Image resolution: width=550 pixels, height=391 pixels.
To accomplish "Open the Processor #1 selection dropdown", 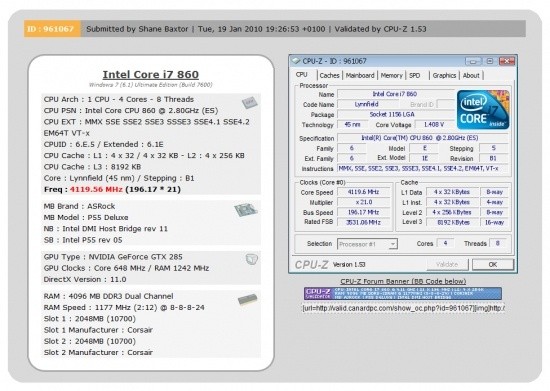I will click(367, 244).
